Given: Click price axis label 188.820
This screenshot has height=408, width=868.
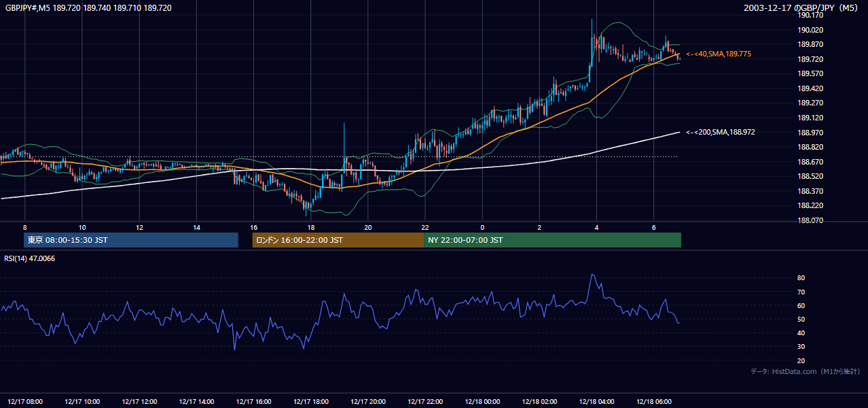Looking at the screenshot, I should (x=810, y=147).
